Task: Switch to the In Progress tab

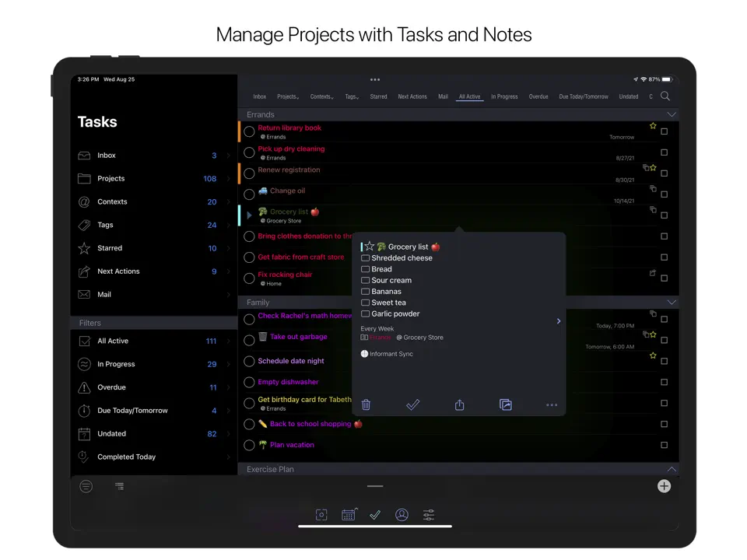Action: [504, 96]
